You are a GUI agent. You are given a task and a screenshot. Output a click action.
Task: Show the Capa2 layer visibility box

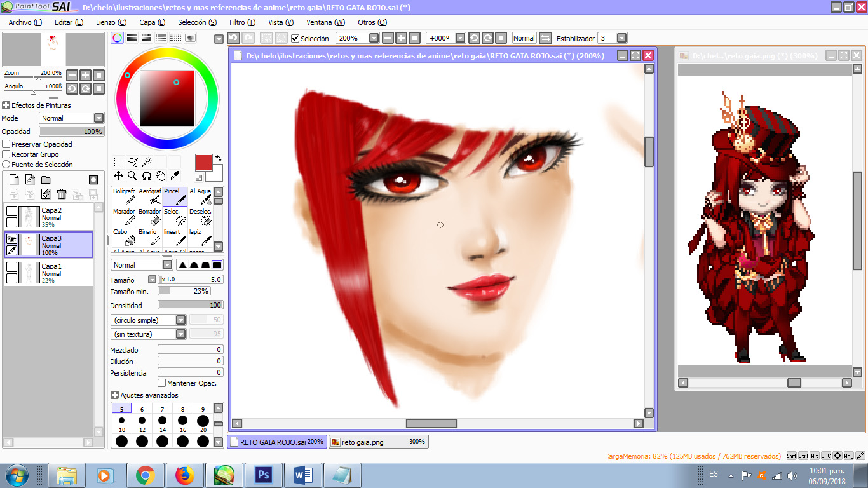coord(11,211)
